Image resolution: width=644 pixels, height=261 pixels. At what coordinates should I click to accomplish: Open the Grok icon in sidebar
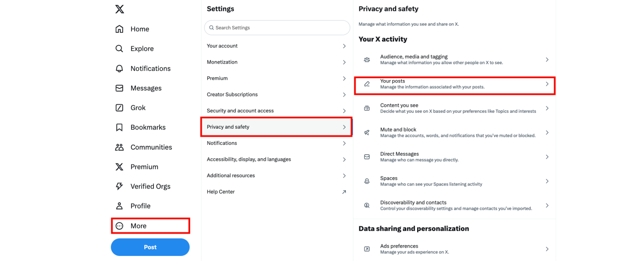(119, 108)
